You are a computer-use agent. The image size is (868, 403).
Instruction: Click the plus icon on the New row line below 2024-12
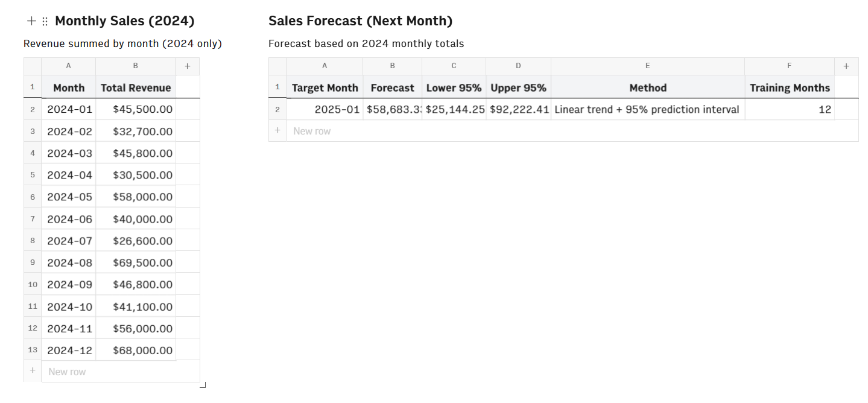coord(32,370)
